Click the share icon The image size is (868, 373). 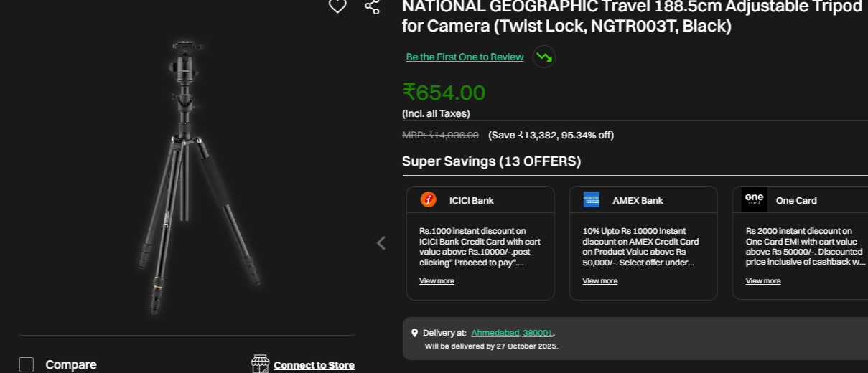pyautogui.click(x=372, y=6)
